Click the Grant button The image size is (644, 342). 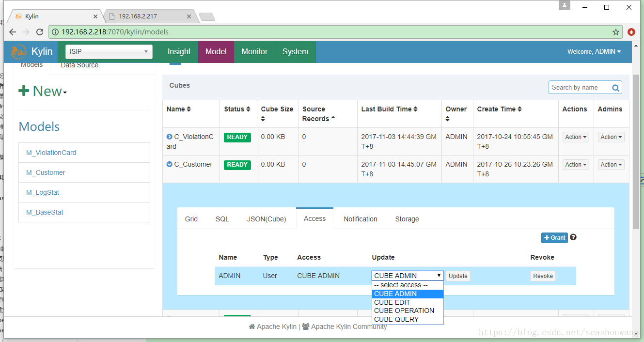[x=554, y=238]
